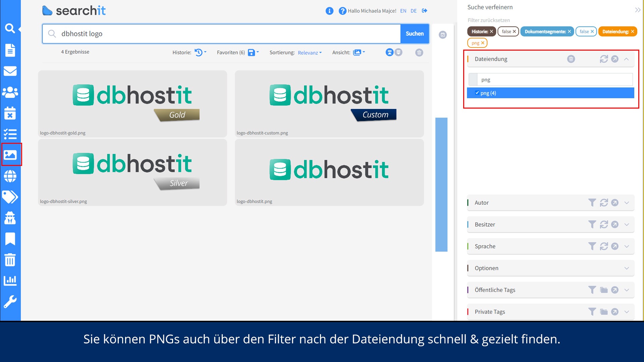The image size is (644, 362).
Task: Click the gray collapse results icon
Action: (x=398, y=52)
